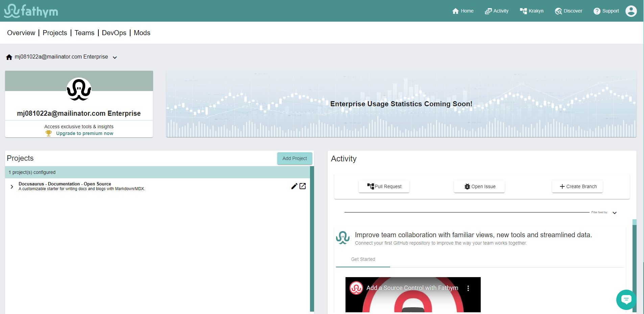The height and width of the screenshot is (314, 644).
Task: Open the chat support bubble
Action: click(x=626, y=299)
